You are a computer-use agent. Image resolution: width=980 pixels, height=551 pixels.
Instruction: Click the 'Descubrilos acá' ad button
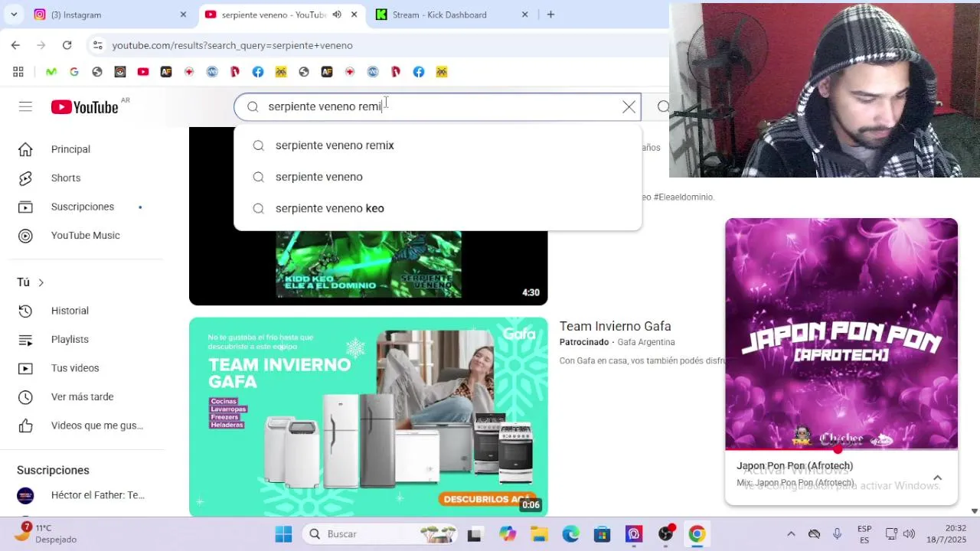[x=485, y=499]
